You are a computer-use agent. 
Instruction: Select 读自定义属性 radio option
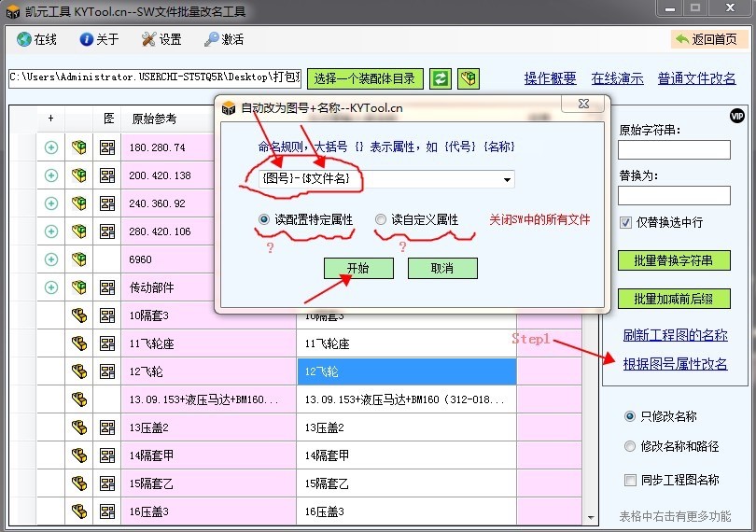pos(380,219)
